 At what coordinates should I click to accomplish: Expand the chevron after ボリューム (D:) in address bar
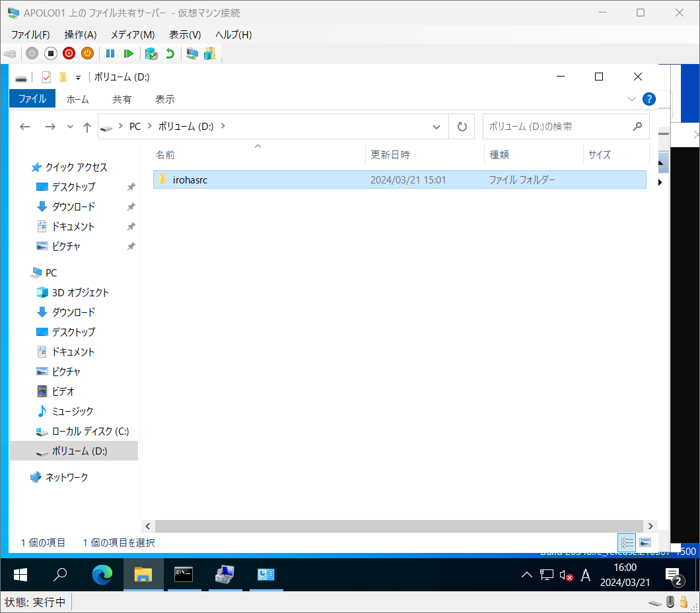pyautogui.click(x=223, y=126)
